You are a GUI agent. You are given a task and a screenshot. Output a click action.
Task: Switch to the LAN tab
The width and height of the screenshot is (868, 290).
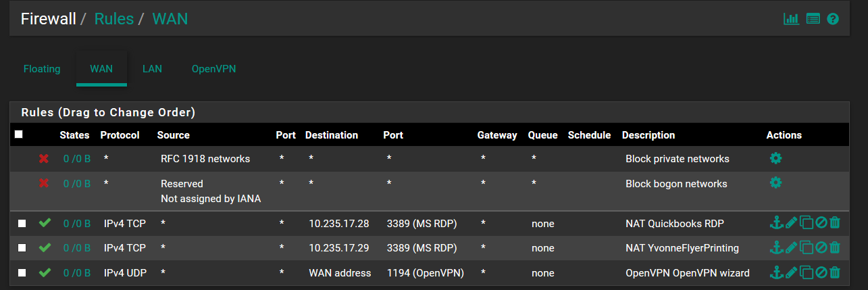pos(152,69)
